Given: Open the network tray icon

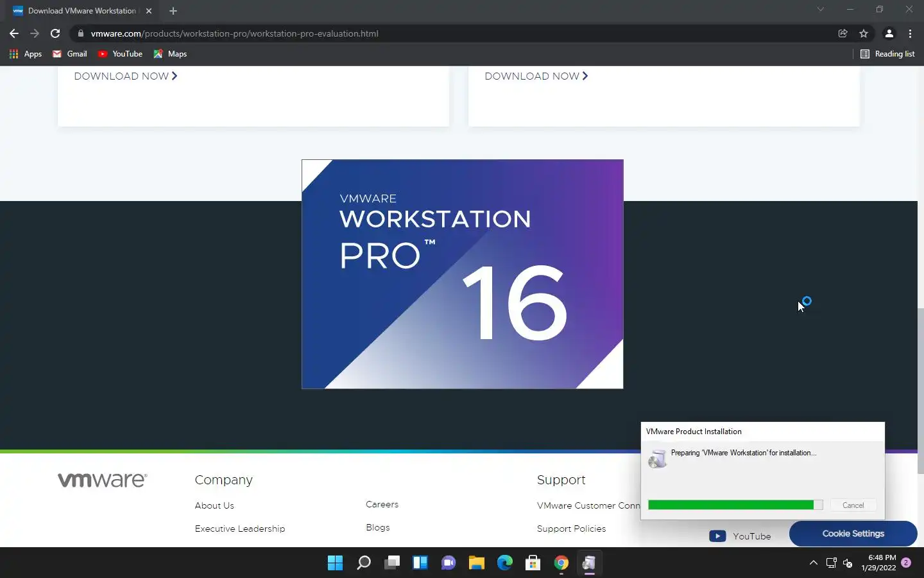Looking at the screenshot, I should coord(832,563).
